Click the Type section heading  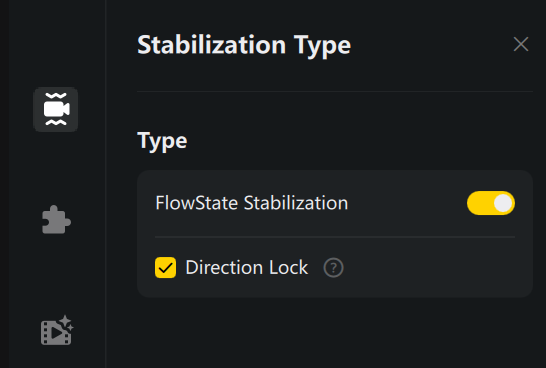tap(162, 141)
